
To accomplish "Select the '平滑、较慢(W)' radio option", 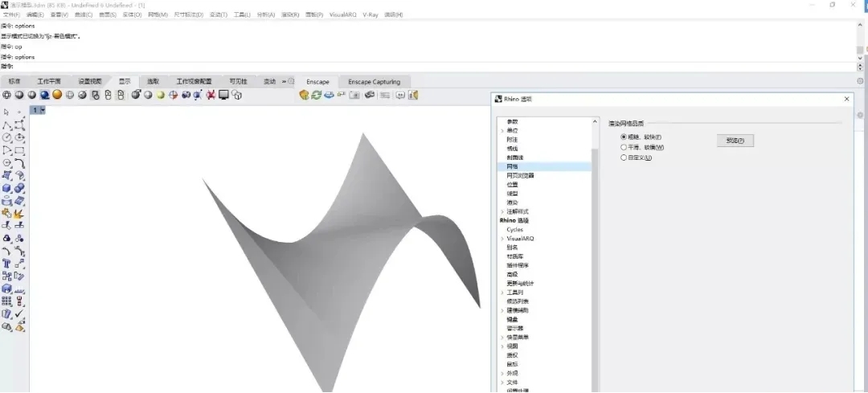I will [624, 147].
